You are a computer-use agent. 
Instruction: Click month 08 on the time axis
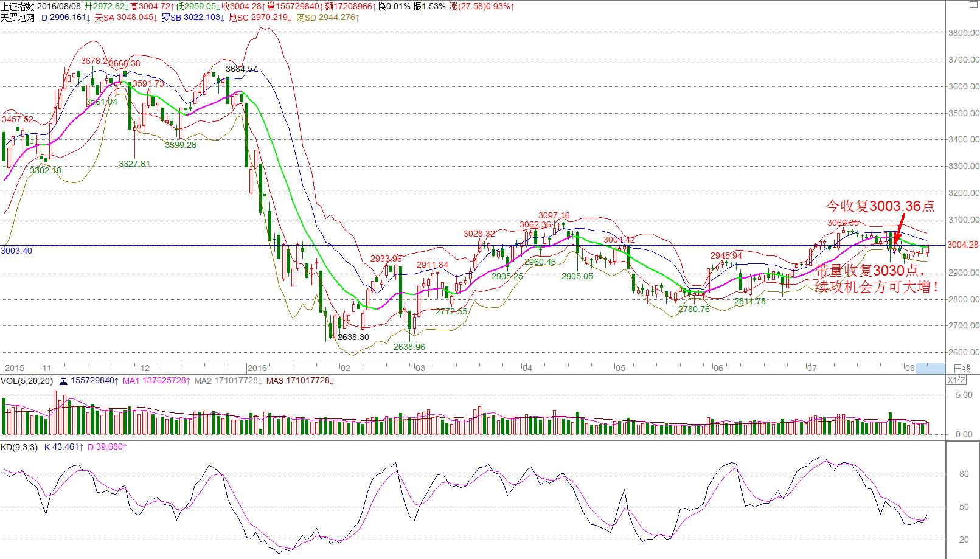point(910,368)
